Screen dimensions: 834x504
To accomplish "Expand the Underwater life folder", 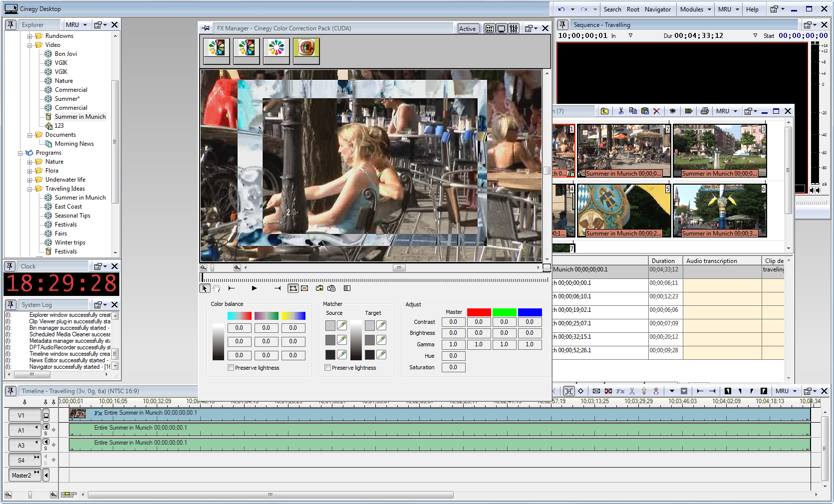I will click(x=30, y=180).
